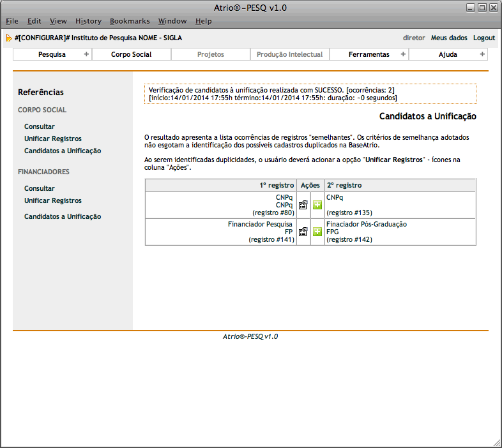Expand the Ajuda menu plus sign
The height and width of the screenshot is (448, 502).
[482, 54]
